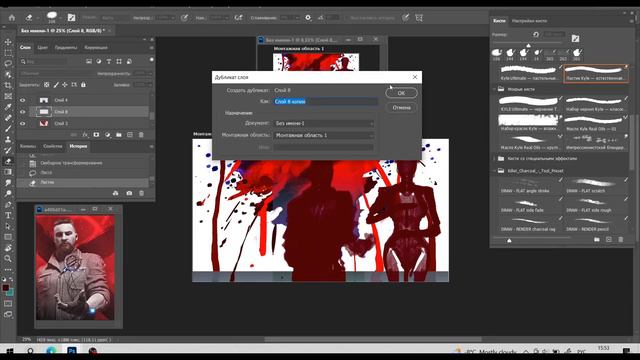
Task: Add layer mask in Layers panel
Action: pyautogui.click(x=96, y=135)
